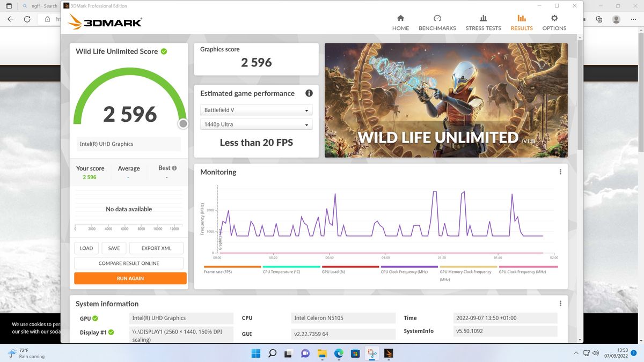Screen dimensions: 644x362
Task: Click the green Your score value 2 596
Action: [90, 177]
